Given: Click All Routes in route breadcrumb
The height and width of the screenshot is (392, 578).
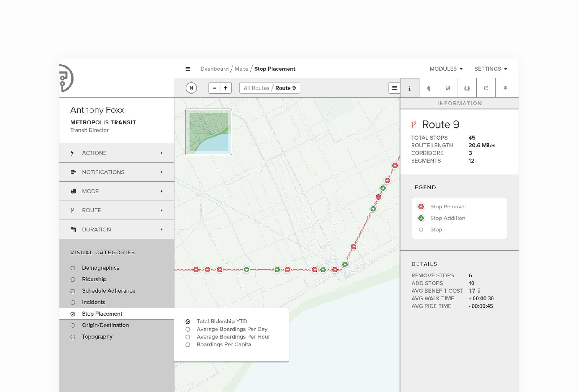Looking at the screenshot, I should [256, 88].
